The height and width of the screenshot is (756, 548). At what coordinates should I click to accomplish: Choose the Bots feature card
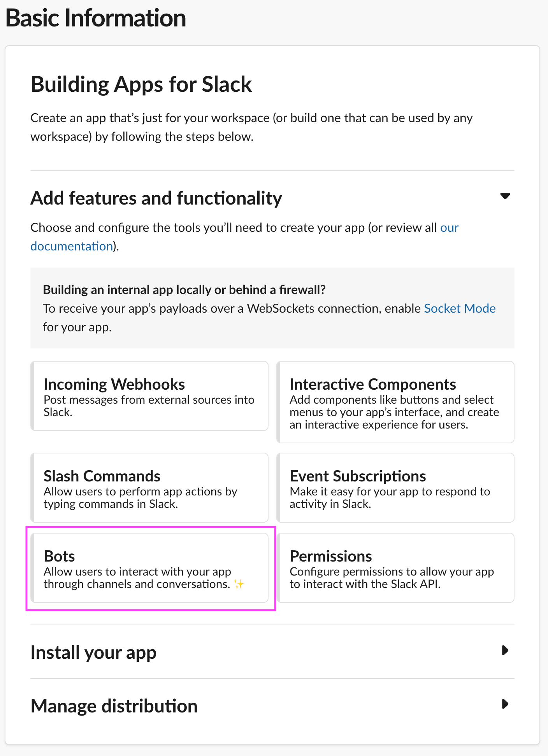pyautogui.click(x=149, y=567)
